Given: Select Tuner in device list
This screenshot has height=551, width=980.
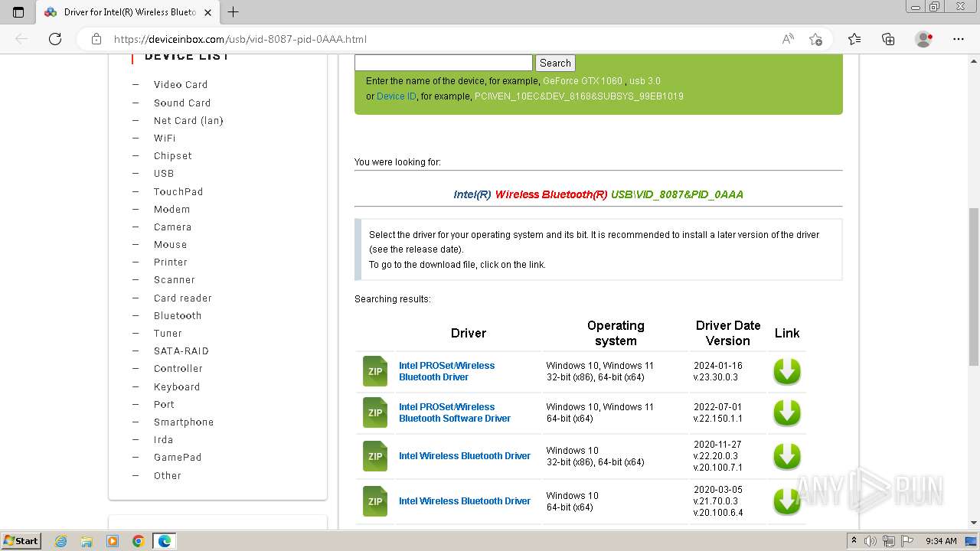Looking at the screenshot, I should click(168, 334).
